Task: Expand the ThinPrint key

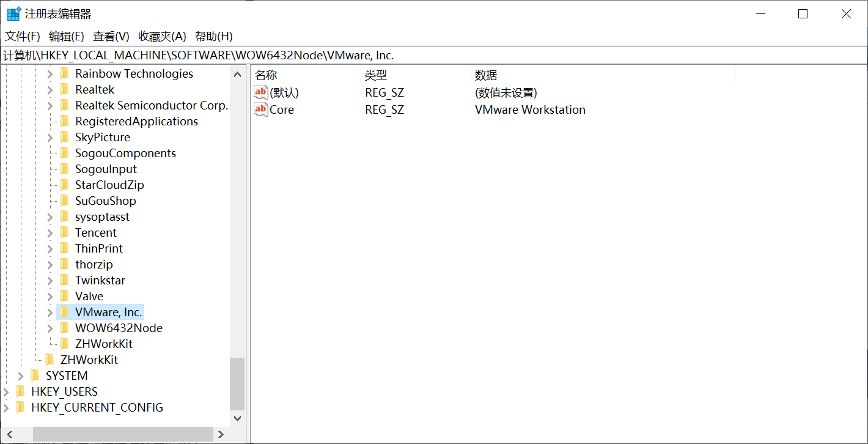Action: pyautogui.click(x=50, y=249)
